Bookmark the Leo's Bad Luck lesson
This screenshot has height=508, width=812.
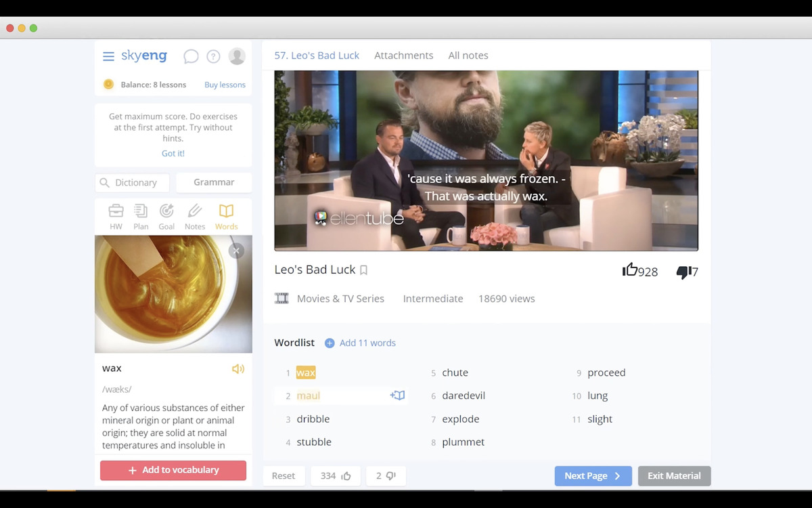click(x=363, y=270)
